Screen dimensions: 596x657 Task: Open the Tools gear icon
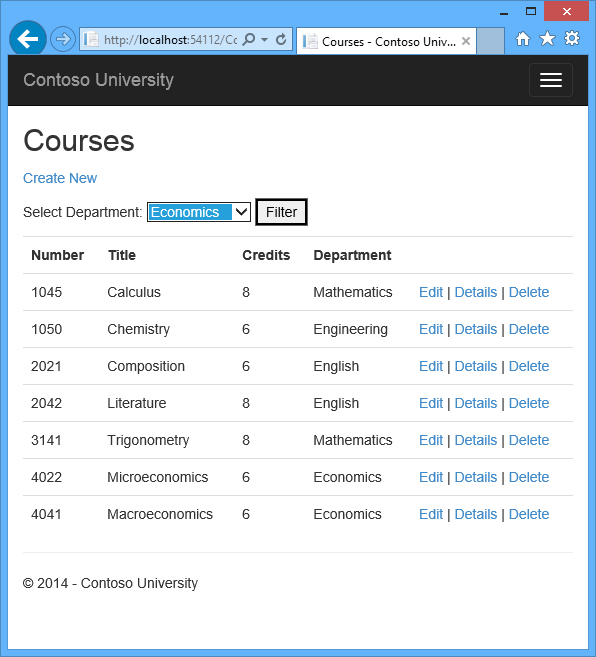(x=572, y=39)
